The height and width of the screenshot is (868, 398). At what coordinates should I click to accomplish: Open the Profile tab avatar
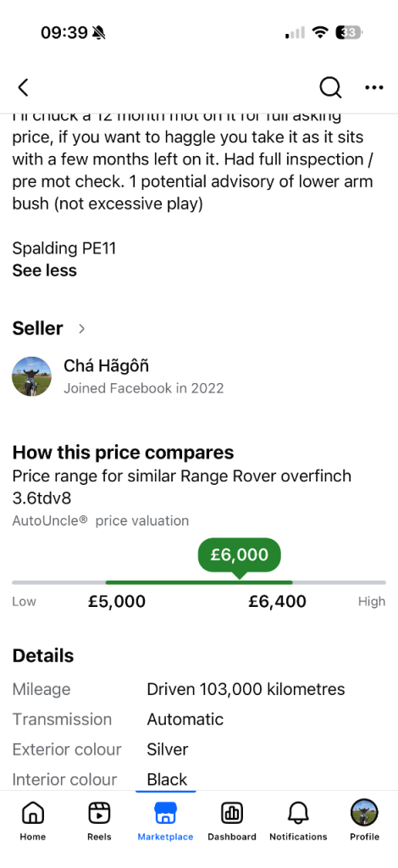(364, 813)
